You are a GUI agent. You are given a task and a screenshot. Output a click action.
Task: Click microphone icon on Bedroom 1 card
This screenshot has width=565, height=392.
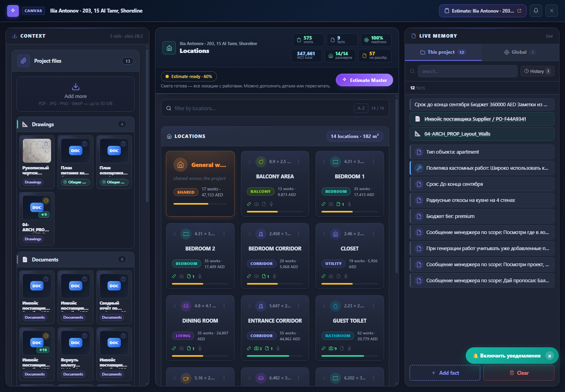(349, 204)
